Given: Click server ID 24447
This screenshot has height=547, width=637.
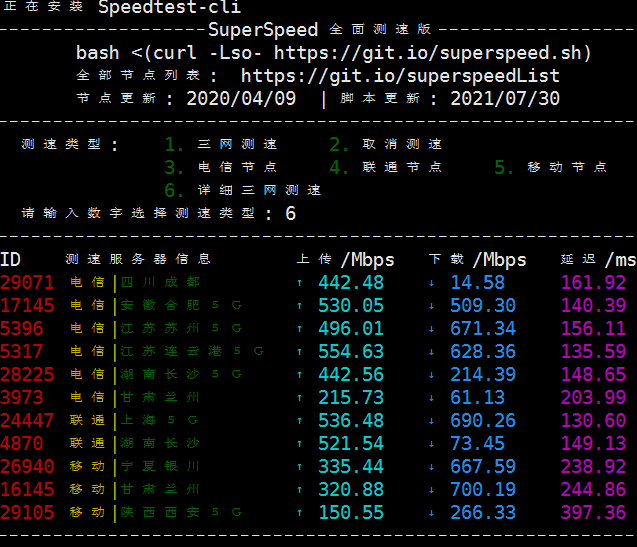Looking at the screenshot, I should 27,420.
